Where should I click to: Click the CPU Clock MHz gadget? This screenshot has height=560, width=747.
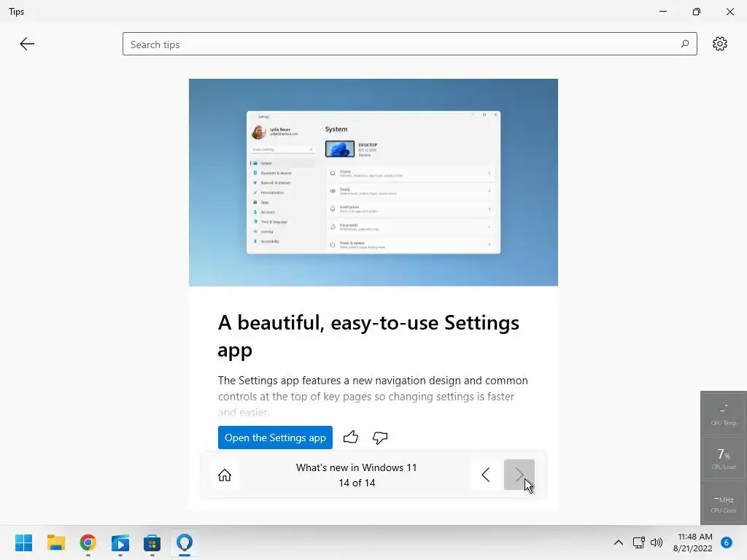(x=723, y=502)
